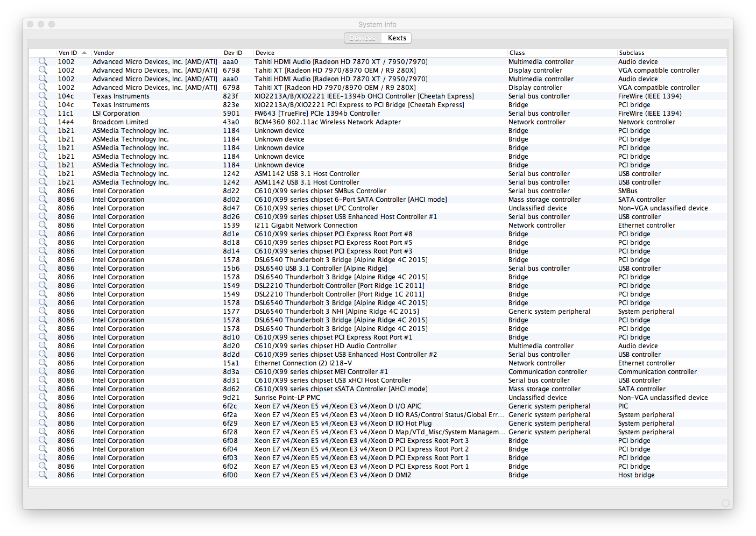Image resolution: width=756 pixels, height=536 pixels.
Task: Click magnifier for MEI Controller #1 row
Action: [43, 372]
